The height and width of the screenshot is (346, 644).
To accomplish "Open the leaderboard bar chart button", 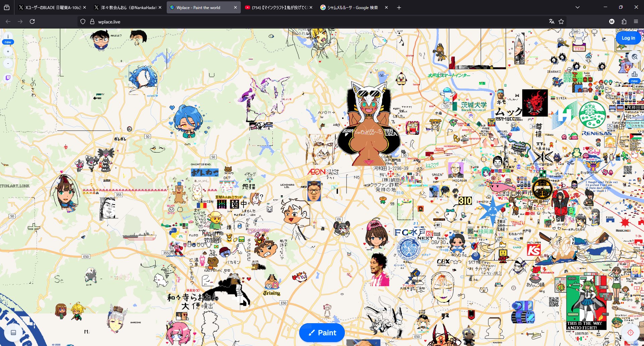I will 634,74.
